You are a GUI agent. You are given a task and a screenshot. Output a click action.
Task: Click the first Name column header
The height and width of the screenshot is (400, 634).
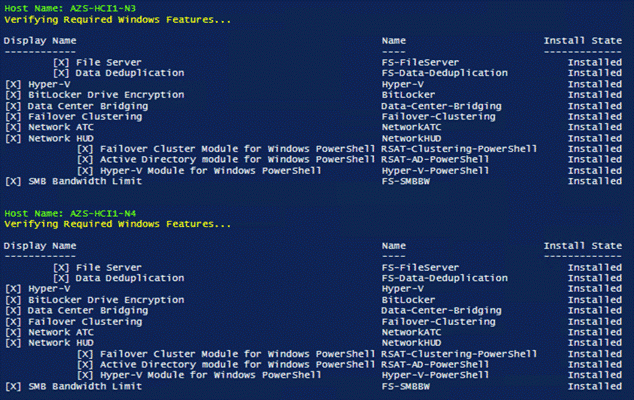pos(393,40)
